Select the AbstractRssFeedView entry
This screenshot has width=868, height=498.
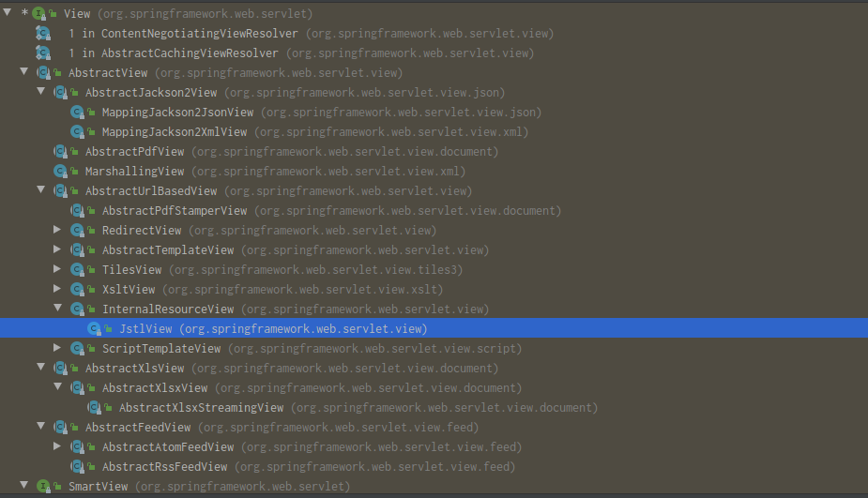[x=164, y=467]
